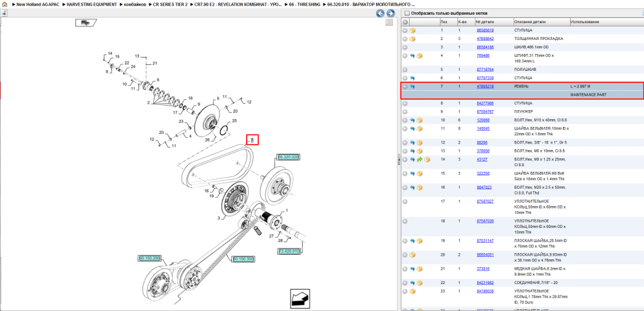Sort by 'Описание детали' column header
The height and width of the screenshot is (311, 644).
pos(530,22)
